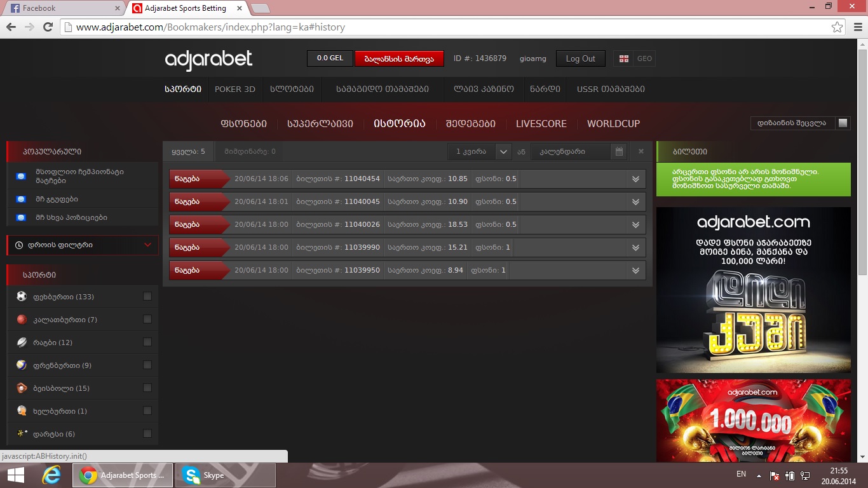Click the volleyball sport icon
Image resolution: width=868 pixels, height=488 pixels.
point(22,365)
